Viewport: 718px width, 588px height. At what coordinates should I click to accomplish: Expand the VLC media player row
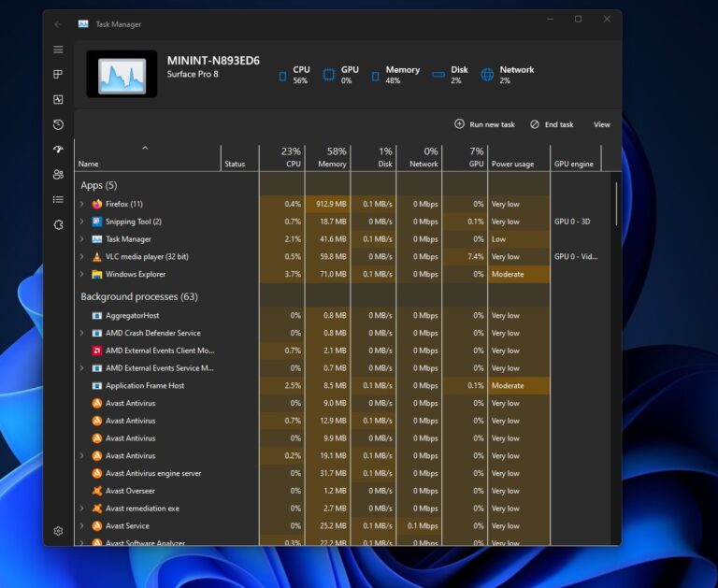82,256
